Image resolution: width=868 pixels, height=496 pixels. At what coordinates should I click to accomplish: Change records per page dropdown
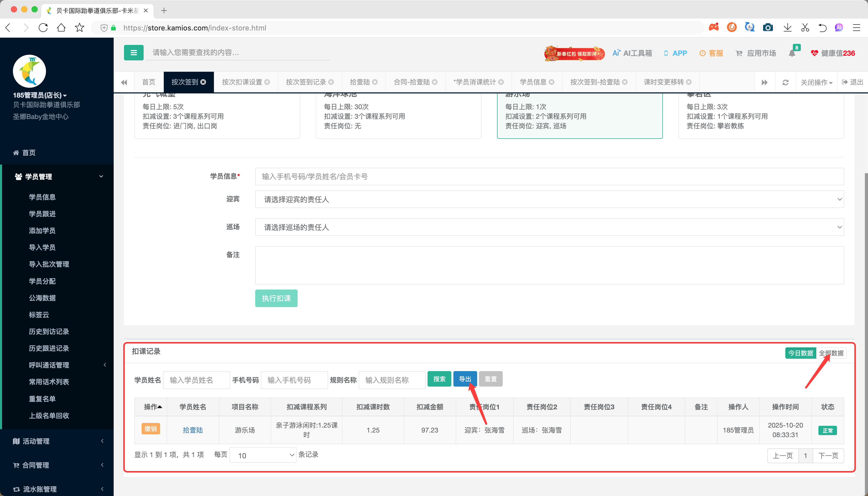[x=263, y=455]
